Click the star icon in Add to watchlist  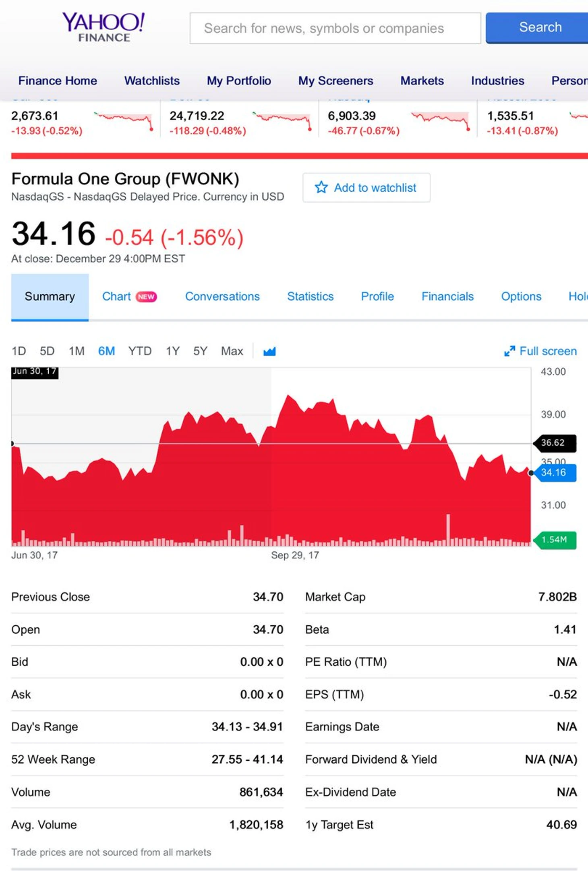tap(321, 187)
